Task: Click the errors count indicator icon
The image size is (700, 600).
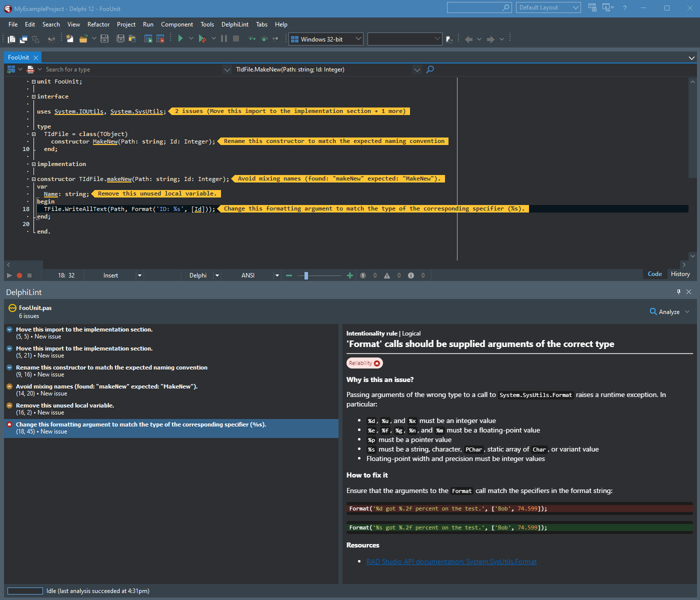Action: coord(363,275)
